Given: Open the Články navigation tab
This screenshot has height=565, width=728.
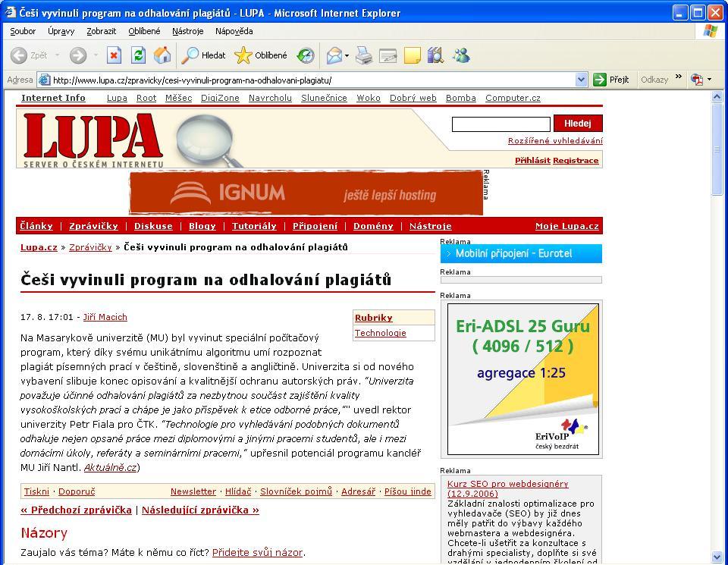Looking at the screenshot, I should (x=36, y=226).
